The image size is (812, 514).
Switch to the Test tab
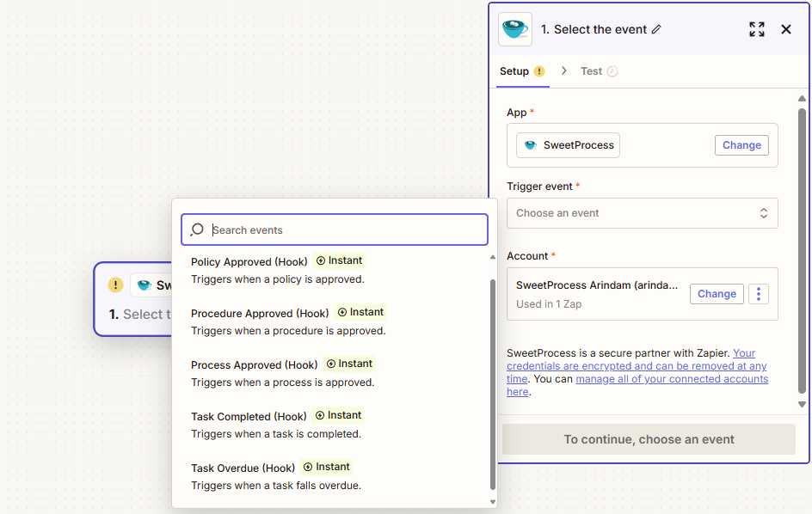coord(591,71)
